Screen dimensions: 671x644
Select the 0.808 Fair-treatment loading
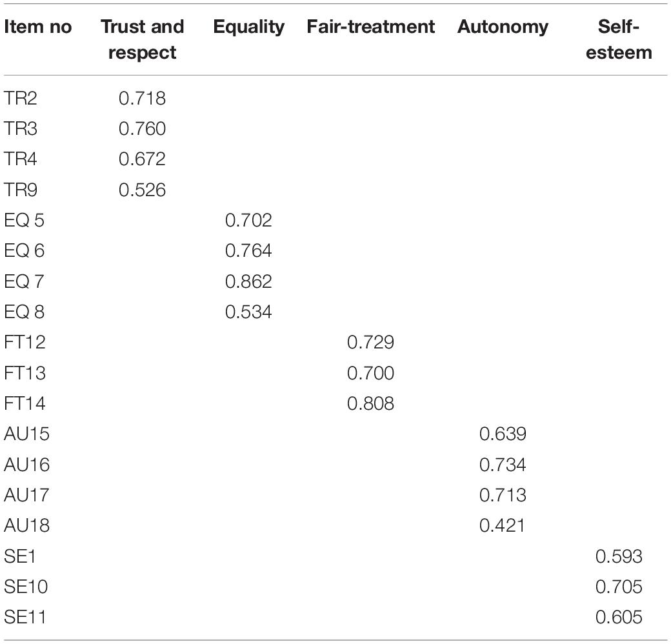[x=370, y=403]
